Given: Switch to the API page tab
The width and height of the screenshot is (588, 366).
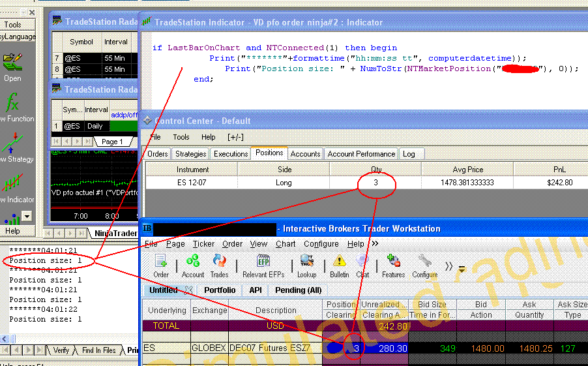Looking at the screenshot, I should point(256,290).
